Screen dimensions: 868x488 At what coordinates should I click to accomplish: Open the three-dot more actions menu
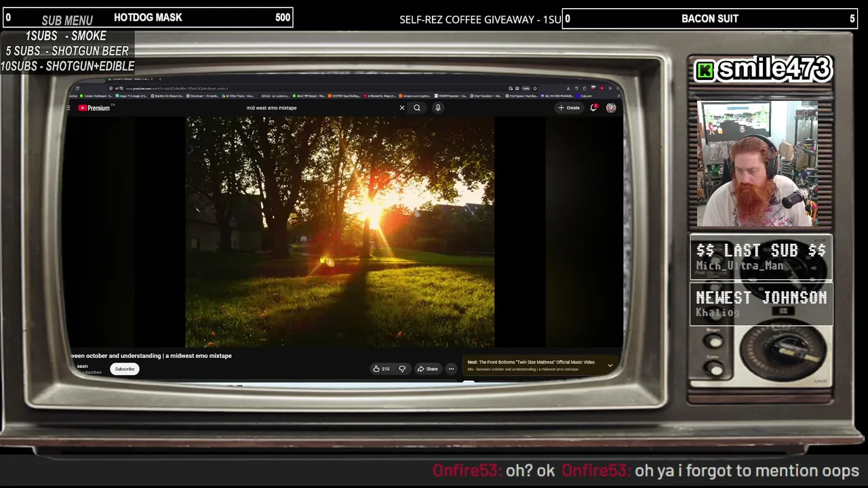(451, 369)
